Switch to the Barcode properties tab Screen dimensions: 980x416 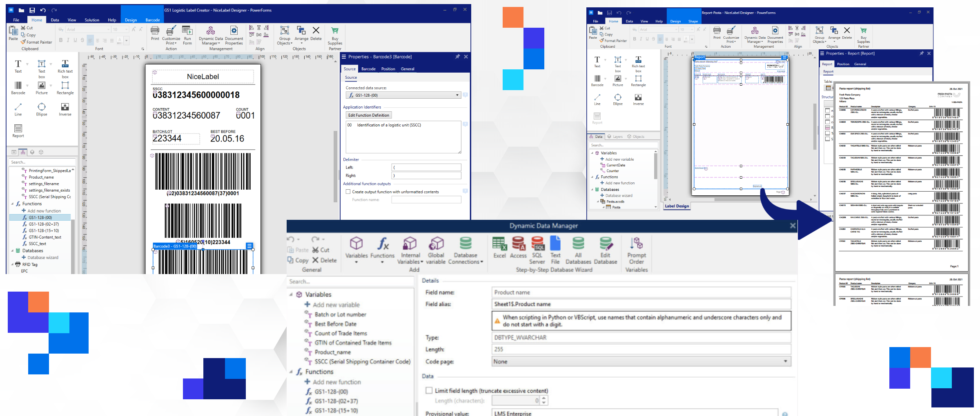point(368,69)
